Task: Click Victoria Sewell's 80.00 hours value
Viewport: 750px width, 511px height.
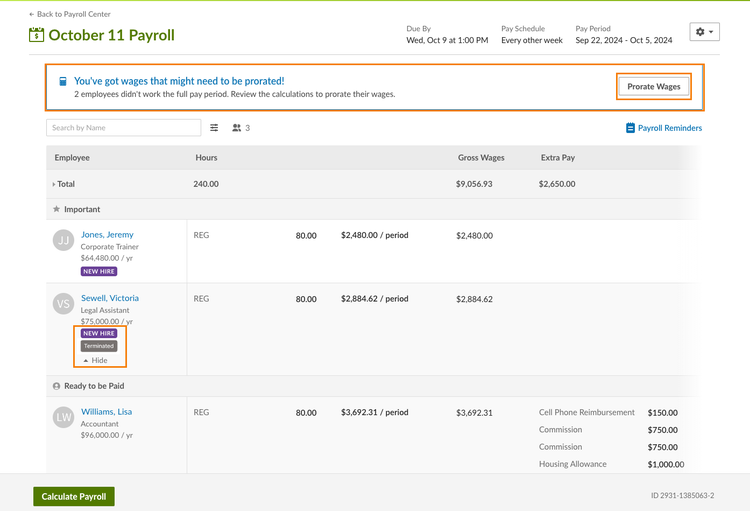Action: [306, 299]
